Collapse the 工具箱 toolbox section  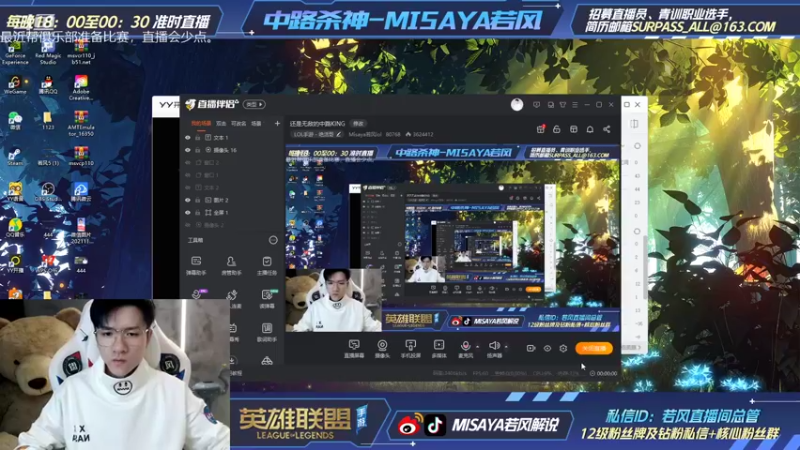point(273,240)
